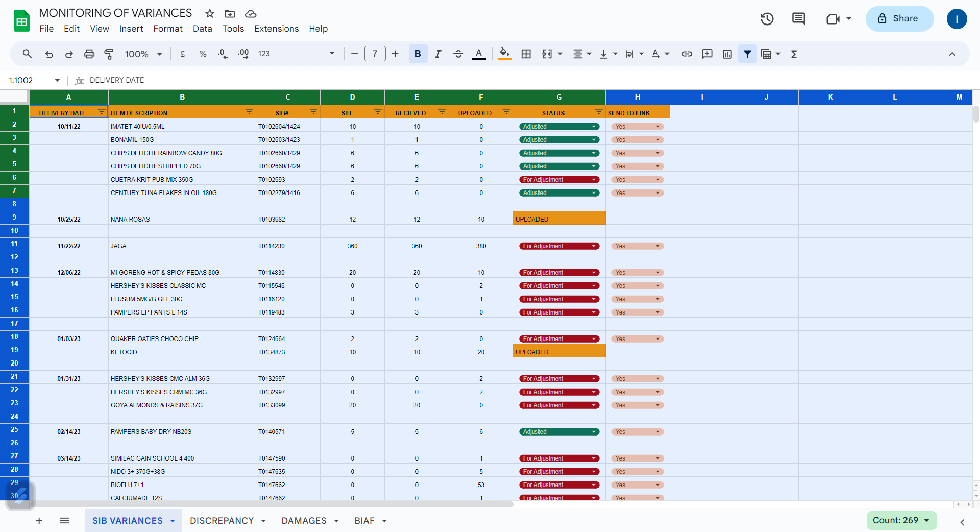Image resolution: width=980 pixels, height=532 pixels.
Task: Insert a chart
Action: click(727, 54)
